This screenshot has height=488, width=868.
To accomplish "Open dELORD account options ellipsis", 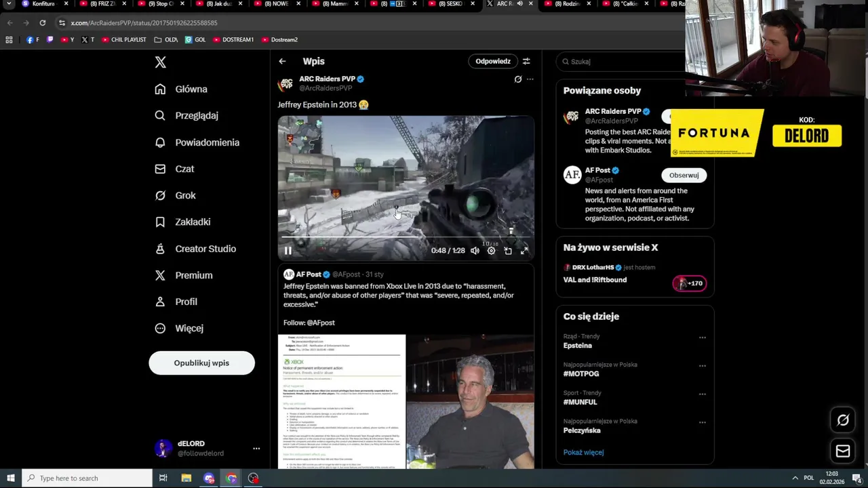I will 256,449.
